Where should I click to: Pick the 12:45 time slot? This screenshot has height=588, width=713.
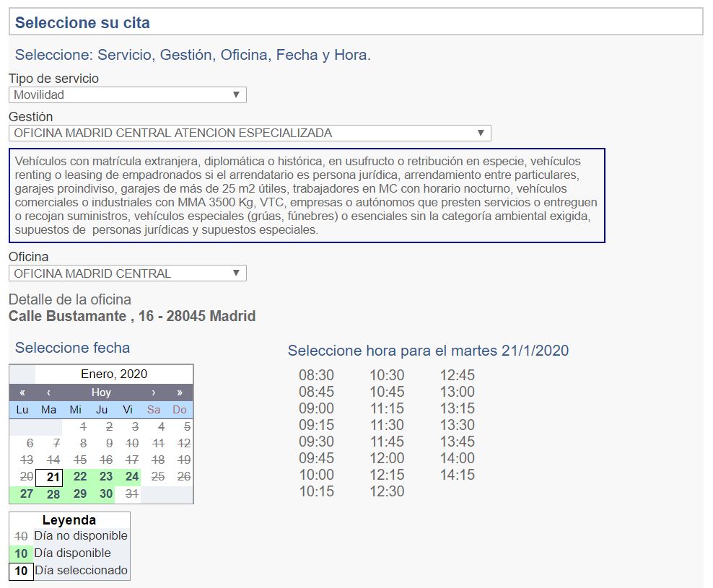pos(458,375)
